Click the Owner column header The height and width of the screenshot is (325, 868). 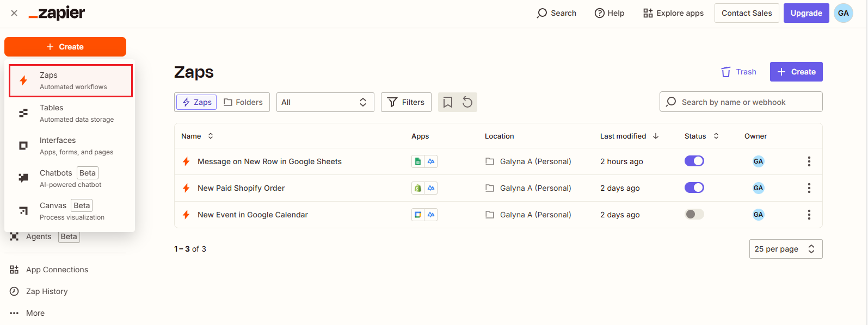pos(755,136)
